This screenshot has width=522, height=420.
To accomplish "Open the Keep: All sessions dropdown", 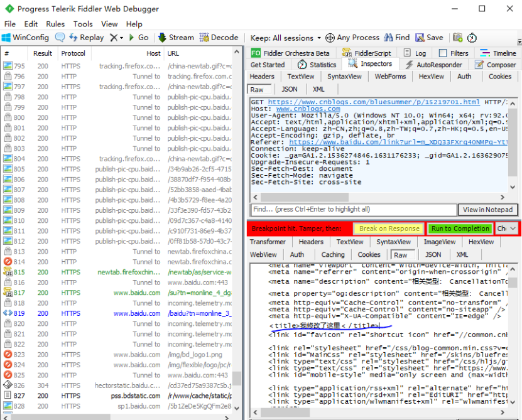I will [x=286, y=38].
